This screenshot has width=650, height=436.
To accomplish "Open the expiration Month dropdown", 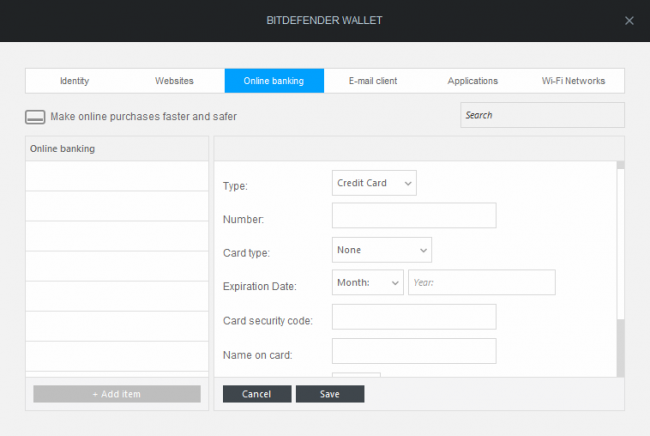I will (367, 282).
